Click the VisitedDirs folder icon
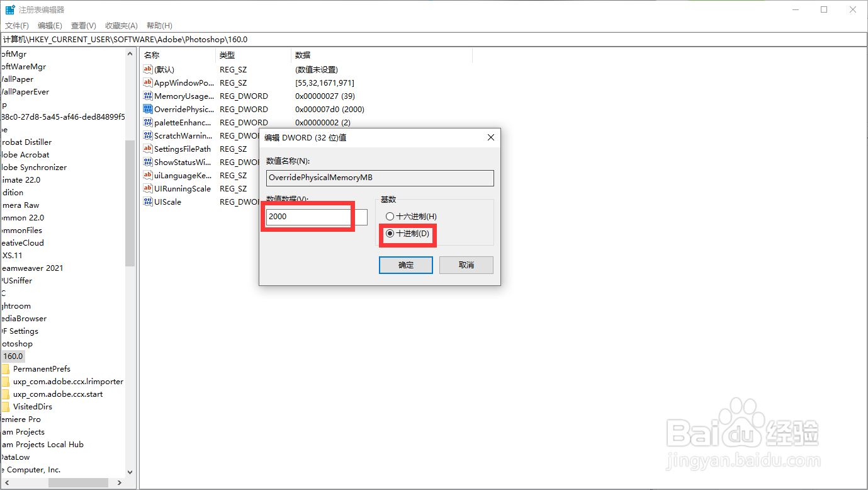 click(5, 407)
